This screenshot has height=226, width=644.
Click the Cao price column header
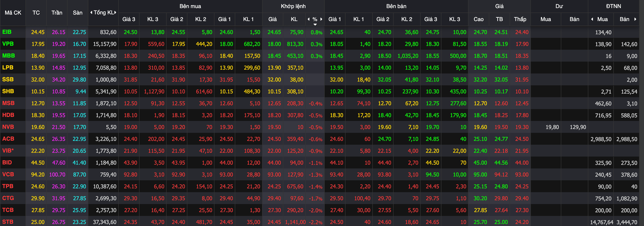click(x=479, y=19)
